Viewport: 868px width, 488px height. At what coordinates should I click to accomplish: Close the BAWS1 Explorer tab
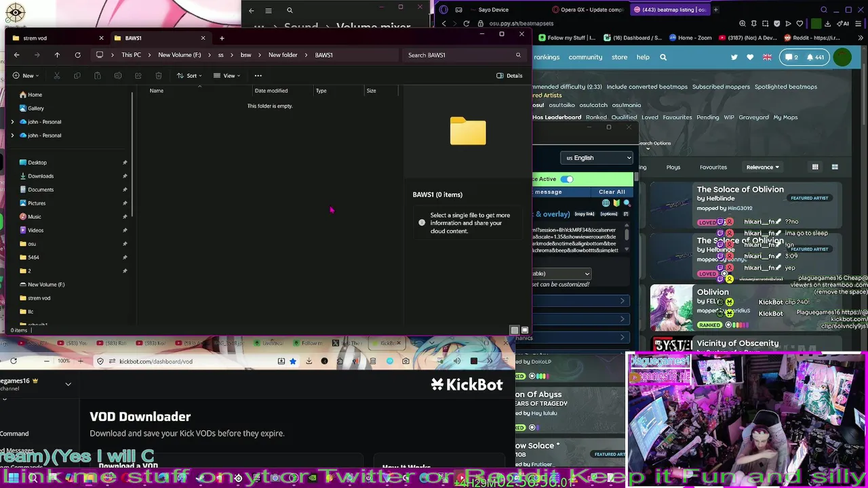(x=203, y=38)
